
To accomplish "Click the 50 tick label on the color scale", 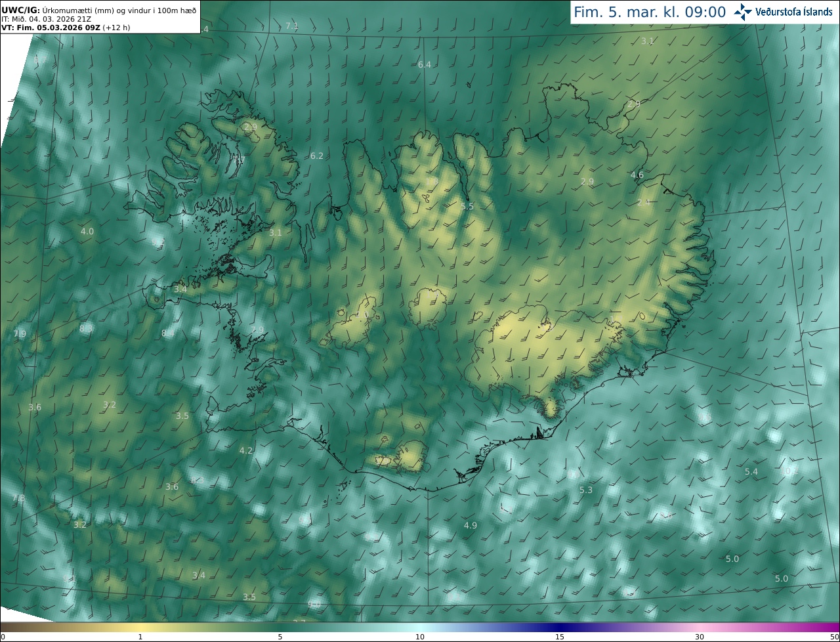I will (x=834, y=637).
